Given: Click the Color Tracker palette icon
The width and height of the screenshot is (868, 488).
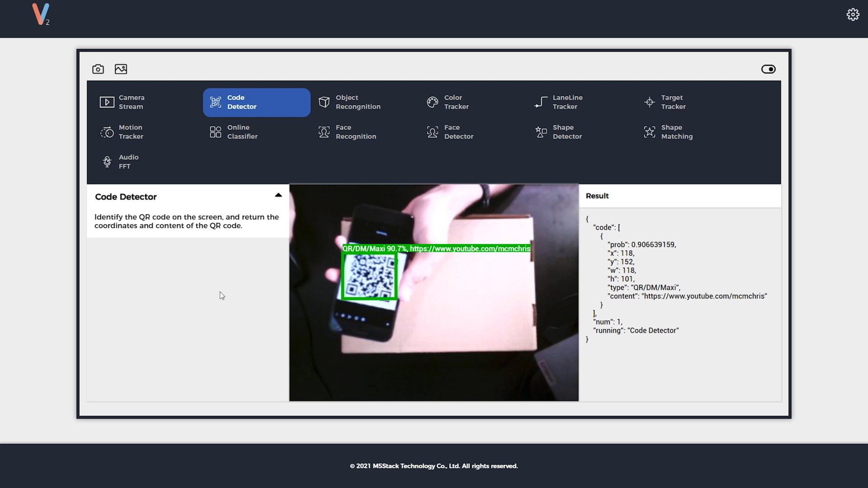Looking at the screenshot, I should (433, 102).
